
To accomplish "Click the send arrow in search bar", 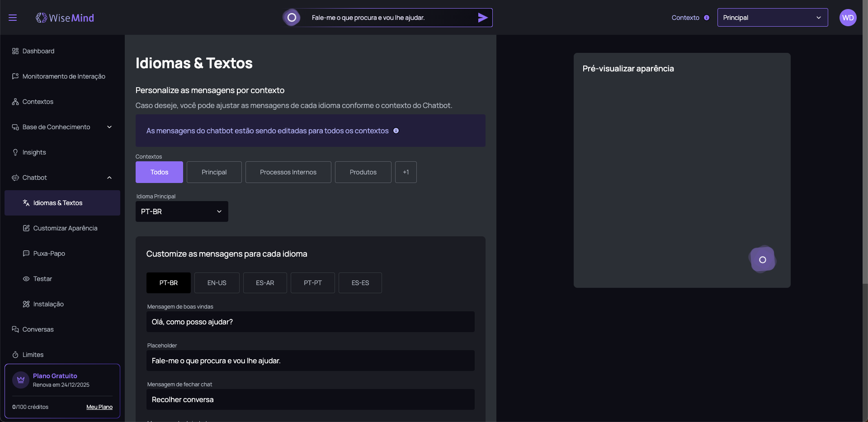I will [482, 18].
